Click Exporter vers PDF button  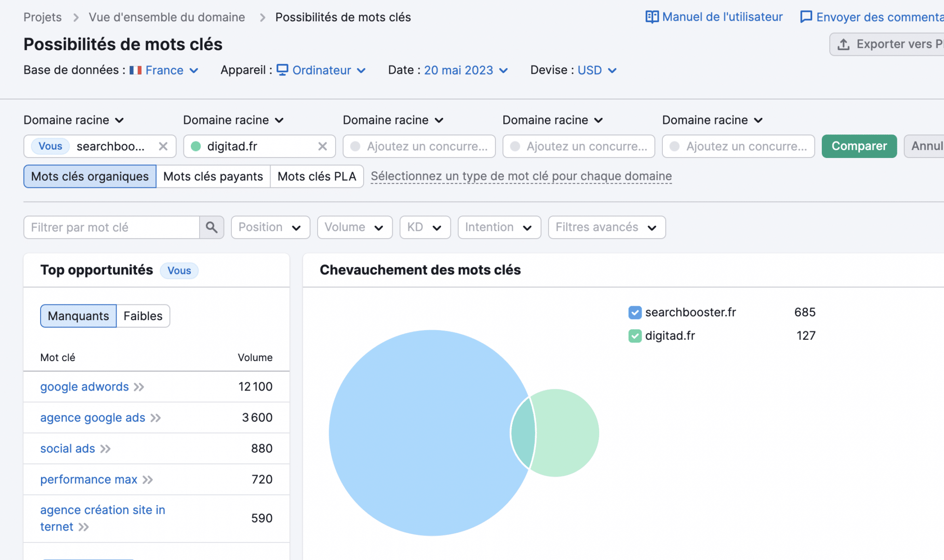click(x=887, y=44)
